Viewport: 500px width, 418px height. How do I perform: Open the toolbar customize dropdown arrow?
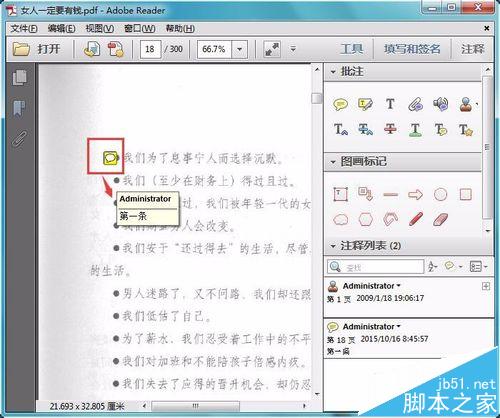293,49
